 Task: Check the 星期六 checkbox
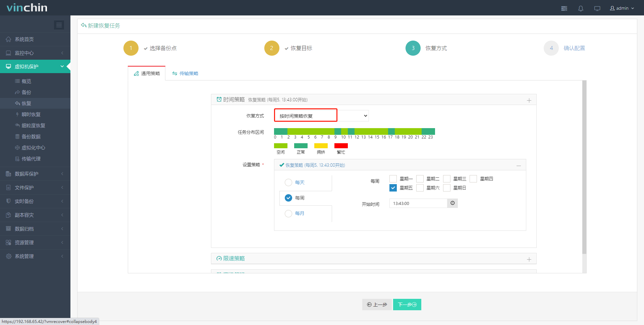pyautogui.click(x=420, y=188)
